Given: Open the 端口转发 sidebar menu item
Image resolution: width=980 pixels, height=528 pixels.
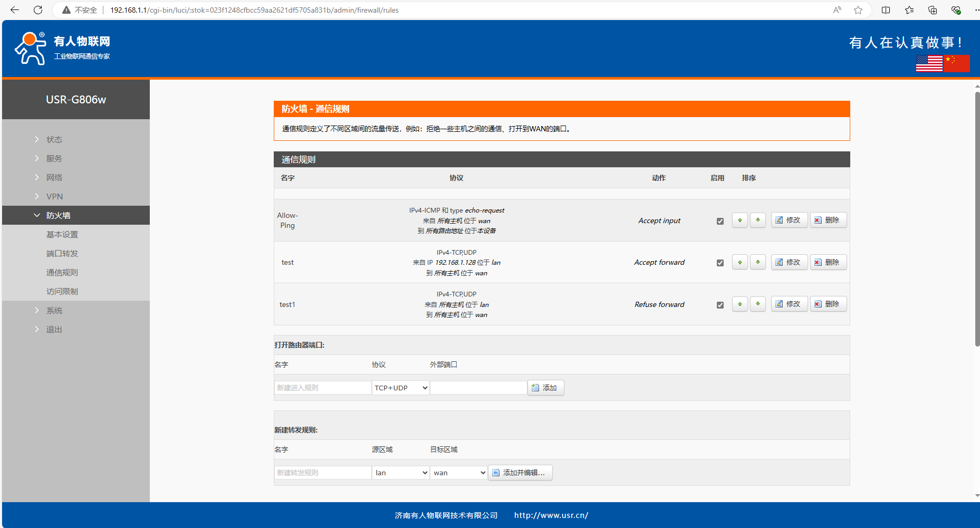Looking at the screenshot, I should (62, 253).
